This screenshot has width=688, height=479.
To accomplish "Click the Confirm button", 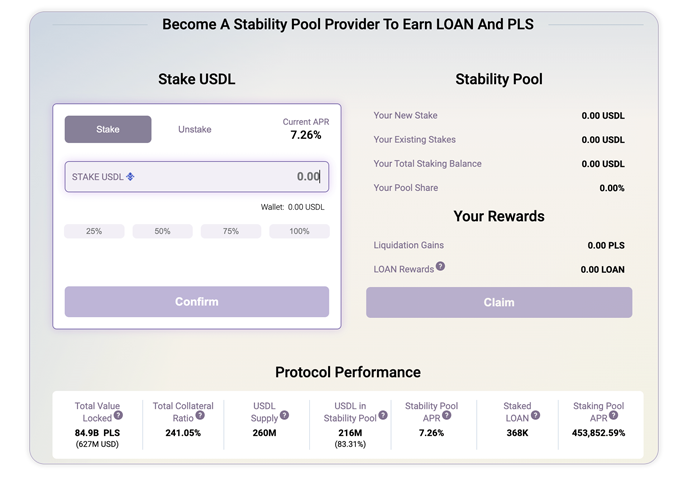I will click(197, 302).
